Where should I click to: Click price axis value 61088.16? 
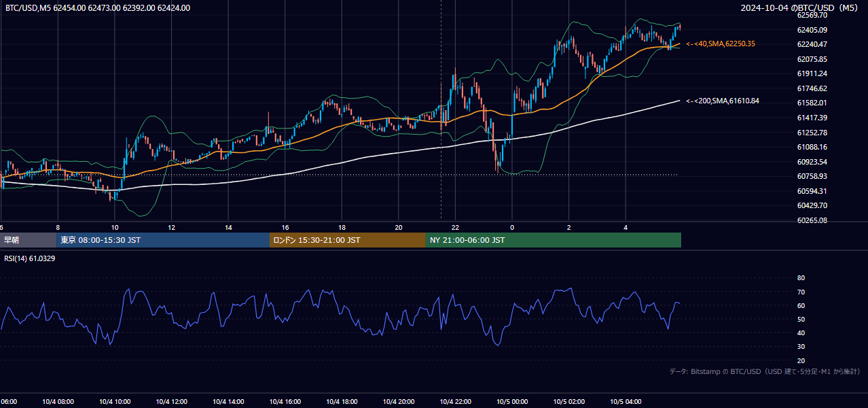click(812, 147)
